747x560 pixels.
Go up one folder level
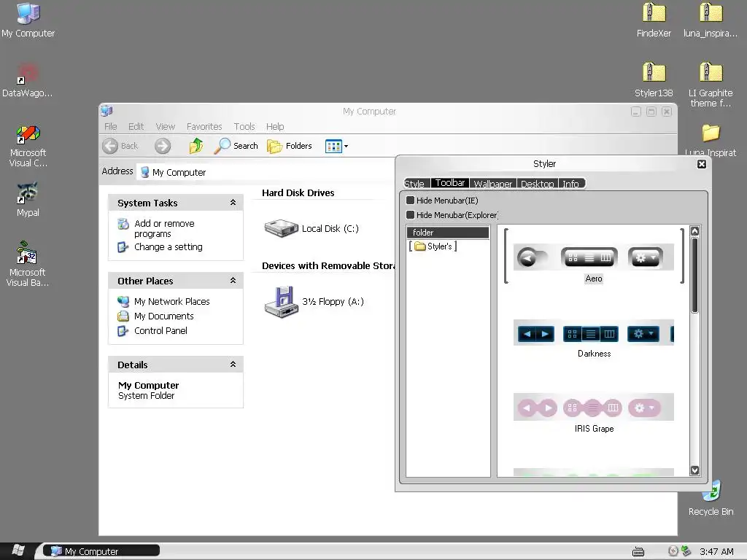click(196, 146)
